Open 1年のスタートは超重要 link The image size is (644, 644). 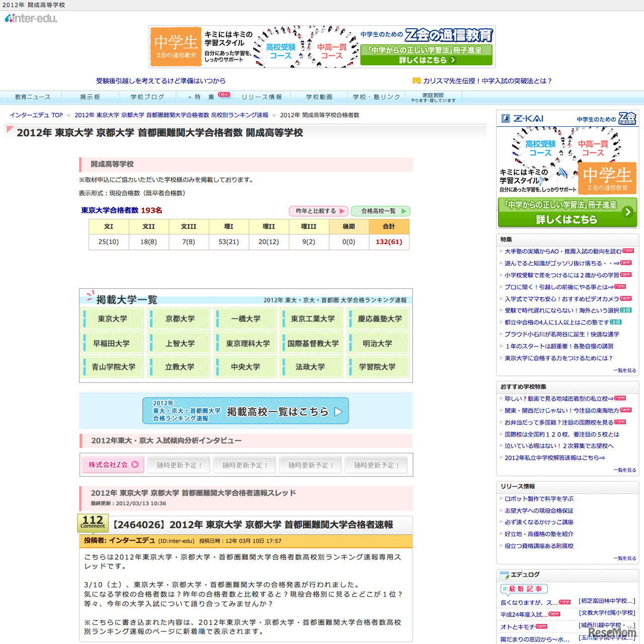(559, 346)
